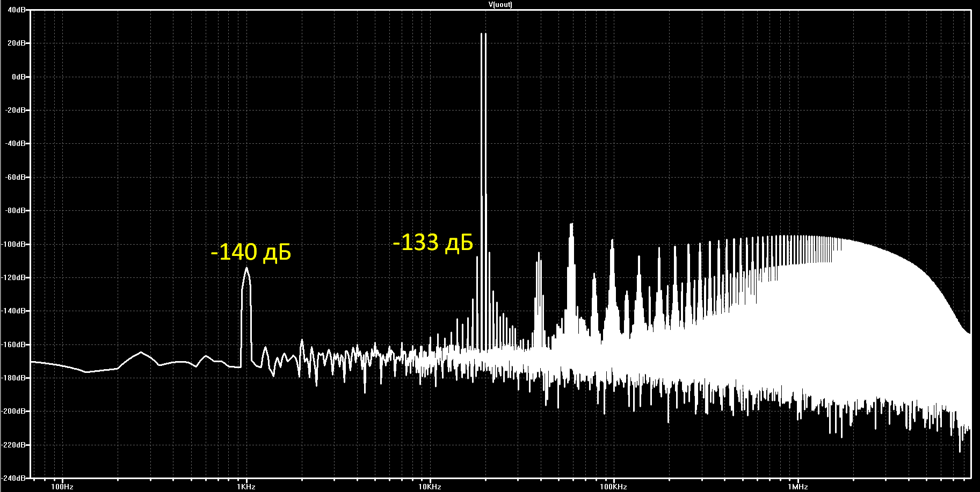Screen dimensions: 980x492
Task: Click the -240dB axis label
Action: pyautogui.click(x=13, y=478)
